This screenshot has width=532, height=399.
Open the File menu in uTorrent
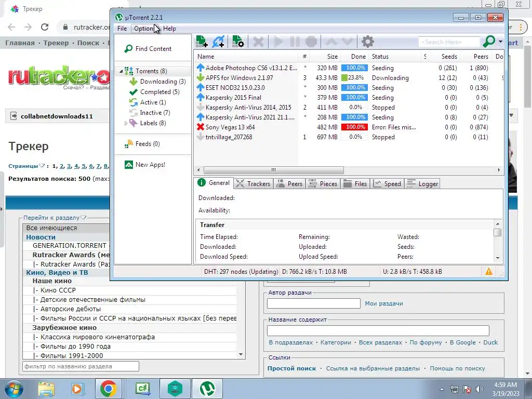click(122, 29)
